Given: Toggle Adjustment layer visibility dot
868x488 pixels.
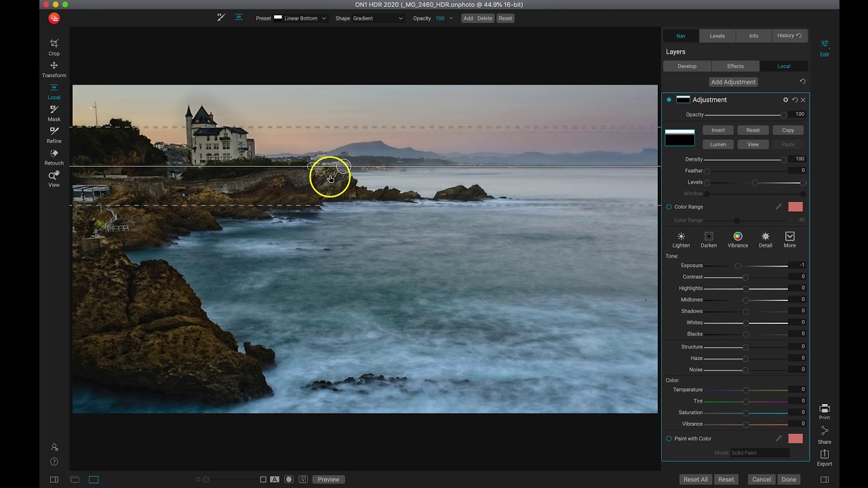Looking at the screenshot, I should [669, 100].
